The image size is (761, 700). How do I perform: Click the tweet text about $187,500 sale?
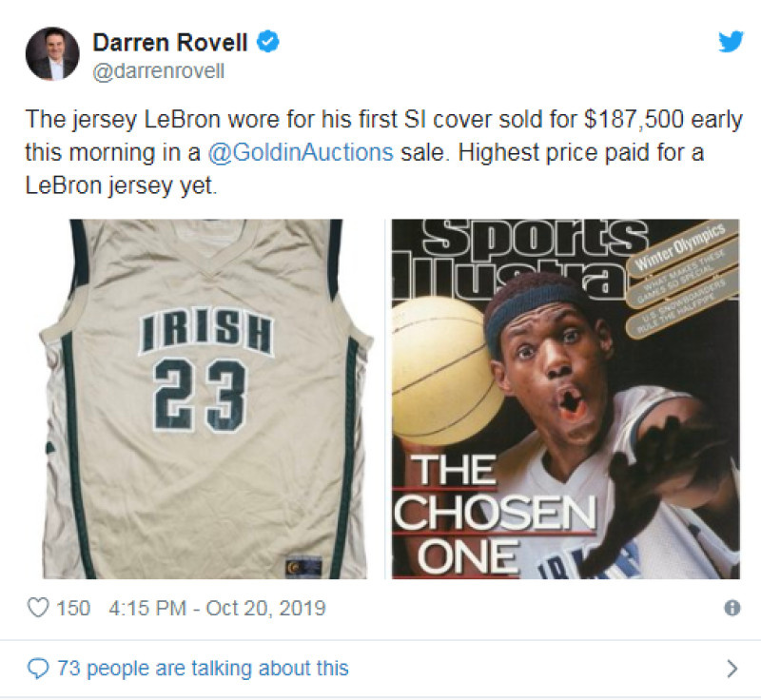(x=383, y=152)
